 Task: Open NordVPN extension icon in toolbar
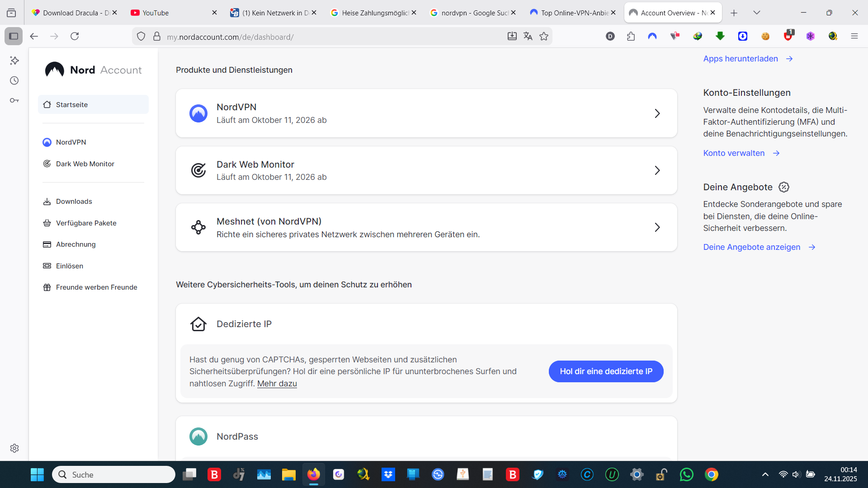pos(652,37)
